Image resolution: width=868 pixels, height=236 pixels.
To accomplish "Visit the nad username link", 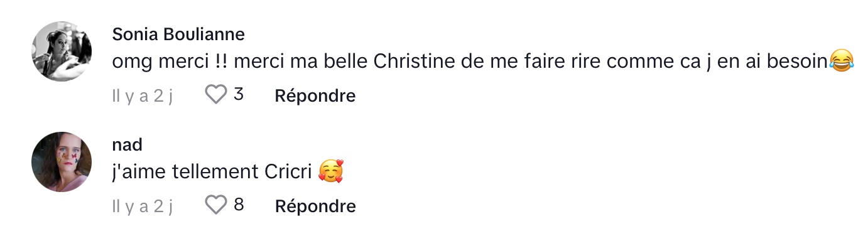I will 127,144.
